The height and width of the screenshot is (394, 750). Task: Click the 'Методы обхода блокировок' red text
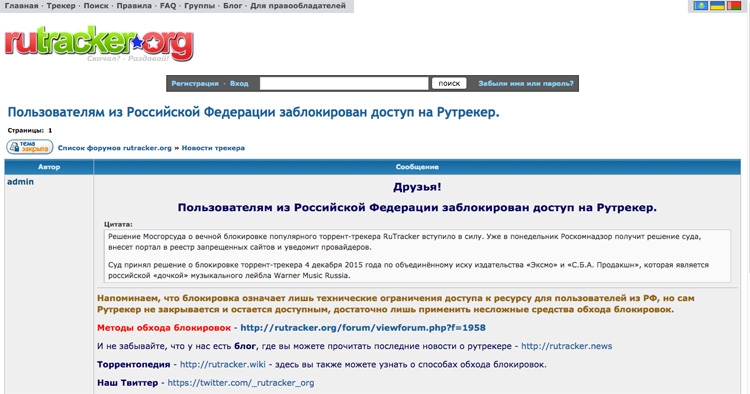click(x=164, y=328)
